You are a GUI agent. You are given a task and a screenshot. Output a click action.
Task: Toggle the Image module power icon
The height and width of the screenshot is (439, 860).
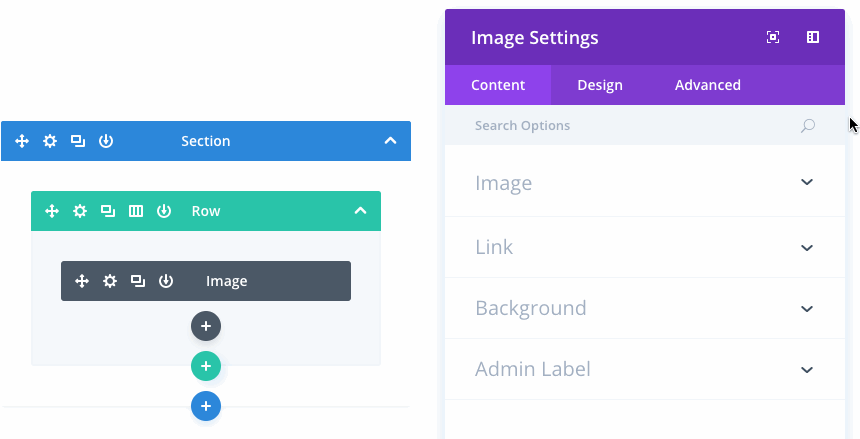tap(166, 281)
